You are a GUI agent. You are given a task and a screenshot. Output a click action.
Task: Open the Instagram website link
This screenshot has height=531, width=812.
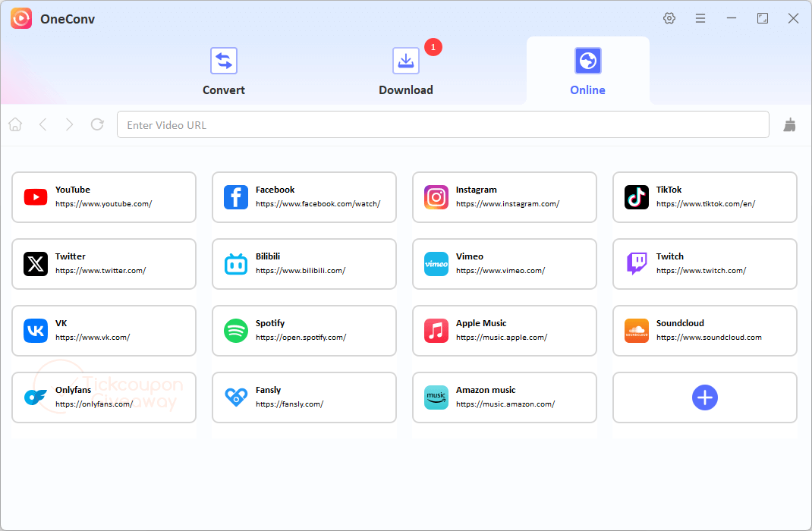pos(507,204)
